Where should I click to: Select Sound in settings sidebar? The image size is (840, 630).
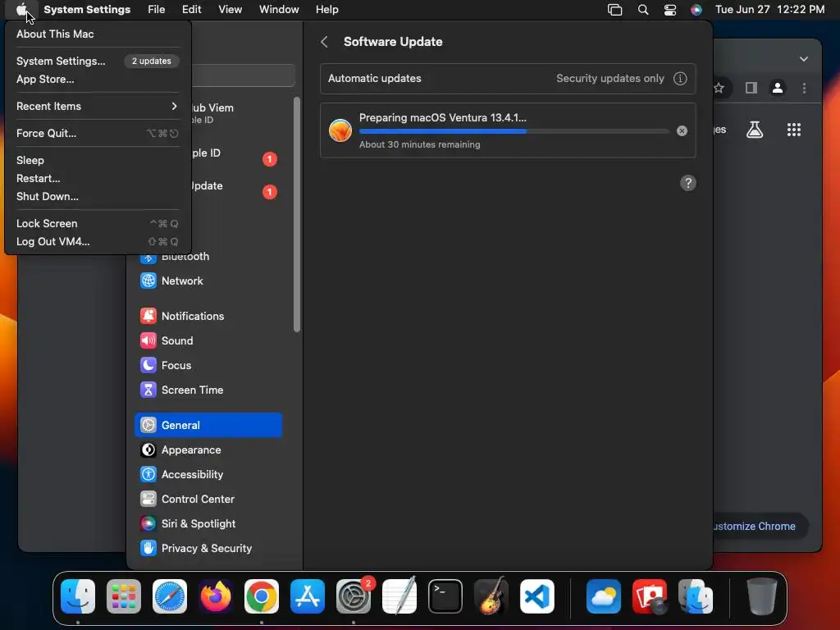208,340
